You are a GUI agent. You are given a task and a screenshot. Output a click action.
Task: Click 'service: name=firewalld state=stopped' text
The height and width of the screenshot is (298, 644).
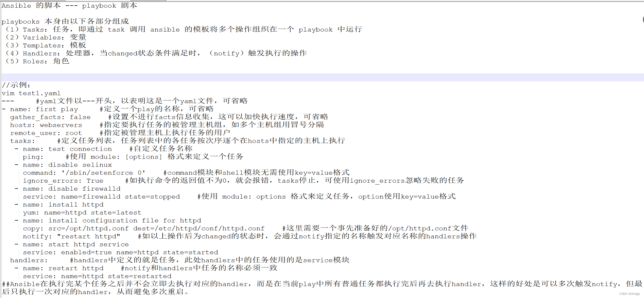(x=101, y=197)
